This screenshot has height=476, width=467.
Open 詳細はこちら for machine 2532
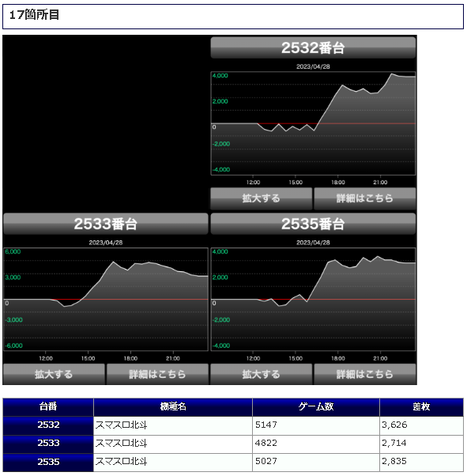(365, 198)
